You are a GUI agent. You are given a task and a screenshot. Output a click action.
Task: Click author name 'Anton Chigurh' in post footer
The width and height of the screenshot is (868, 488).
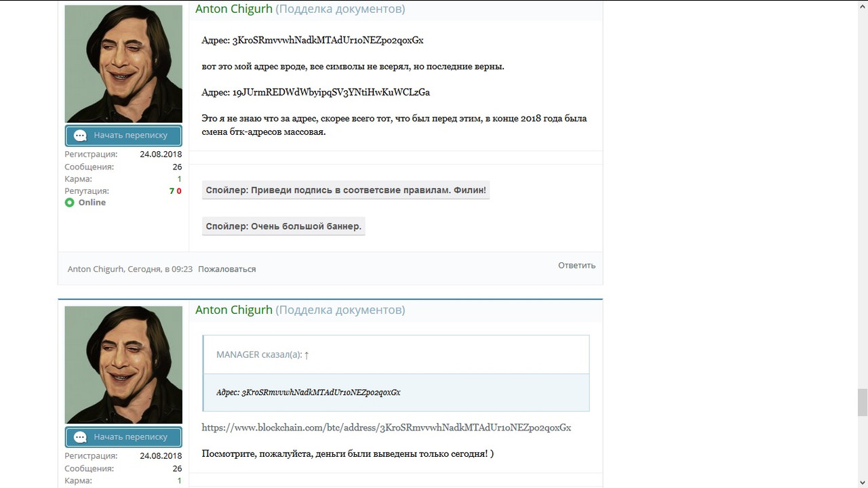[x=96, y=269]
